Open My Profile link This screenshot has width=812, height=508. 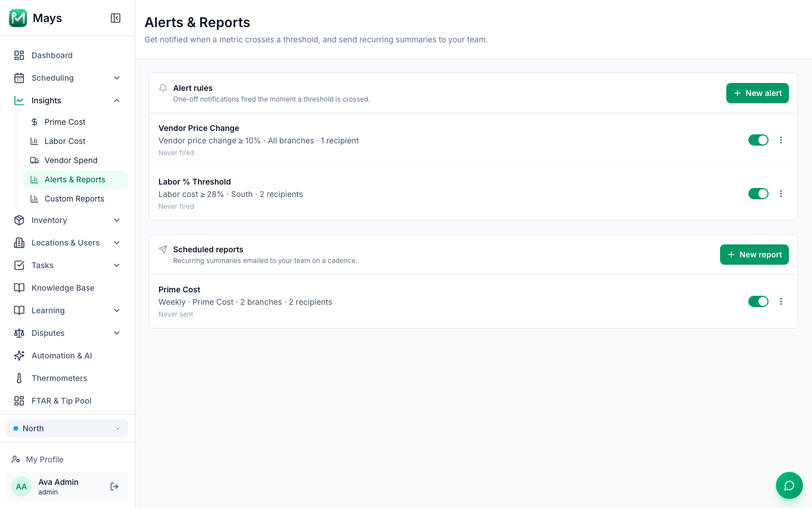click(67, 459)
